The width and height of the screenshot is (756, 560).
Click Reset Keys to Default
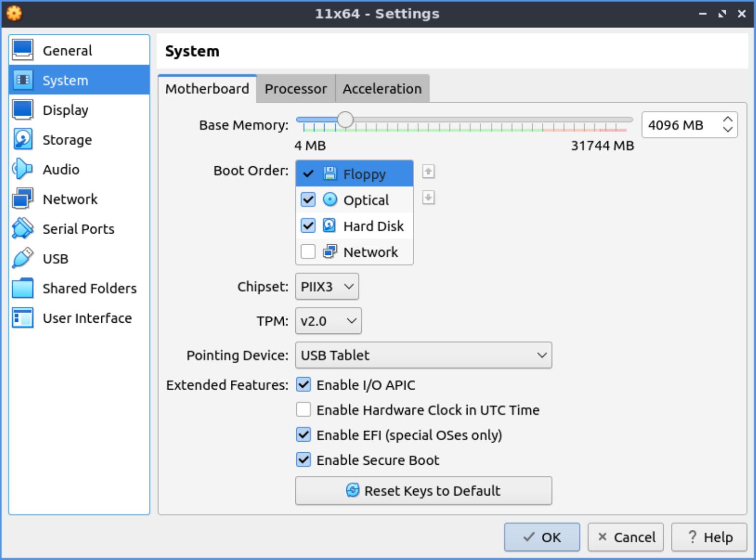(423, 491)
